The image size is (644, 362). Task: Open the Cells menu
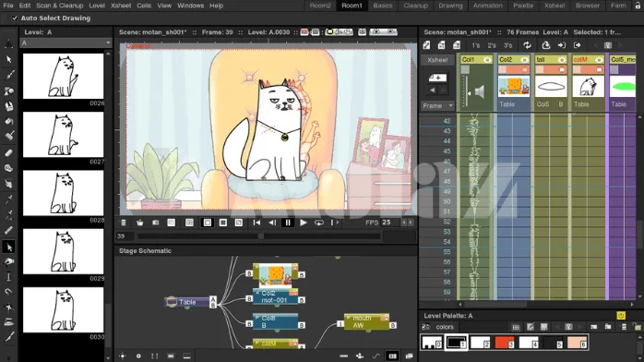[x=144, y=6]
